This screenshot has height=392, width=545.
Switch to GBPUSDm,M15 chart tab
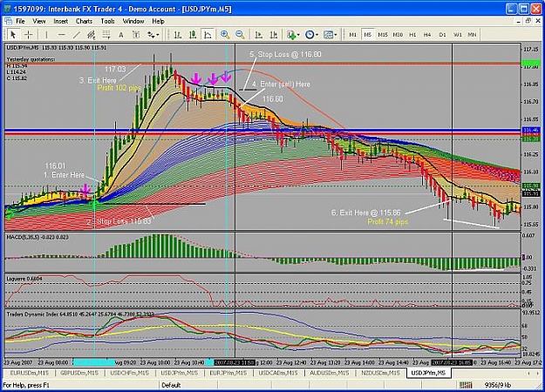pos(79,373)
